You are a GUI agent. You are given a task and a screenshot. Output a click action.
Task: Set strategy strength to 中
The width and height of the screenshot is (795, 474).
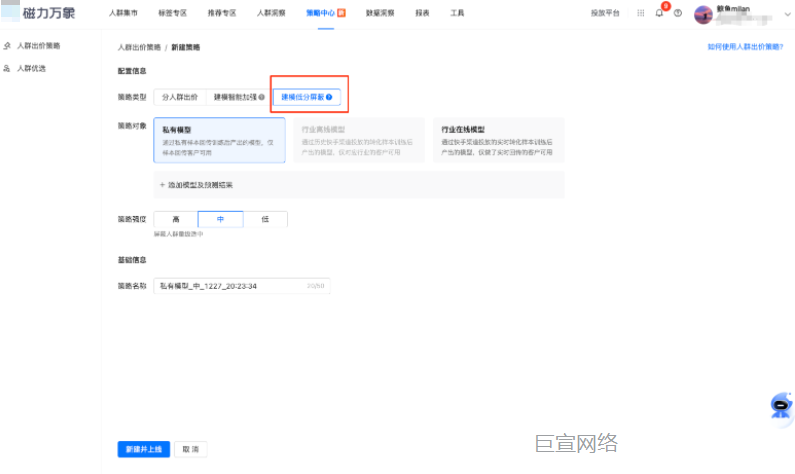click(221, 219)
